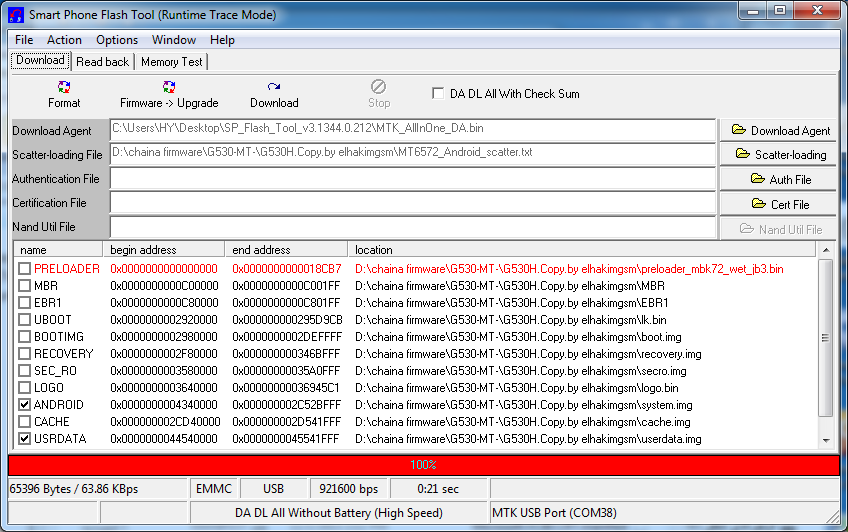Click the red 100% progress bar
Image resolution: width=848 pixels, height=532 pixels.
point(423,465)
